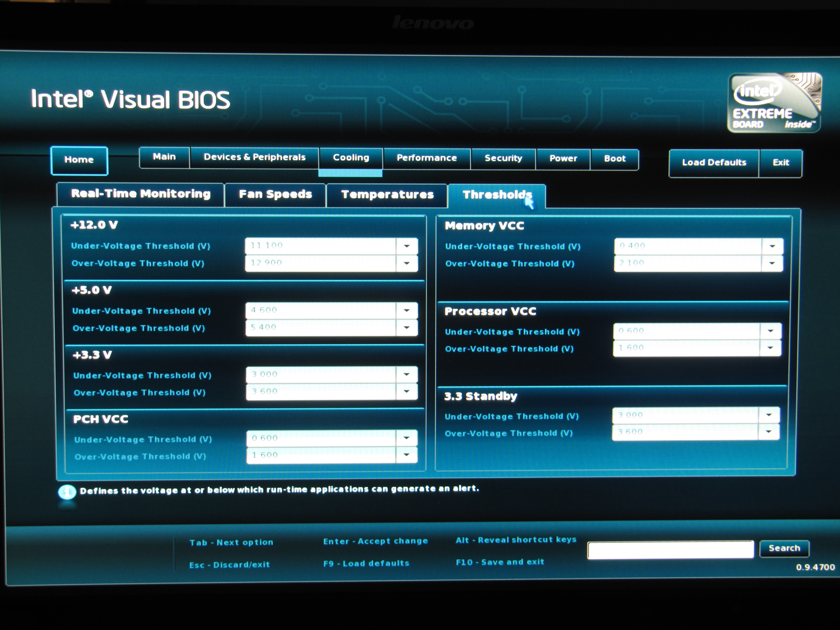Click the 'Esc - Discard/exit' shortcut hint
Image resolution: width=840 pixels, height=630 pixels.
[x=229, y=565]
